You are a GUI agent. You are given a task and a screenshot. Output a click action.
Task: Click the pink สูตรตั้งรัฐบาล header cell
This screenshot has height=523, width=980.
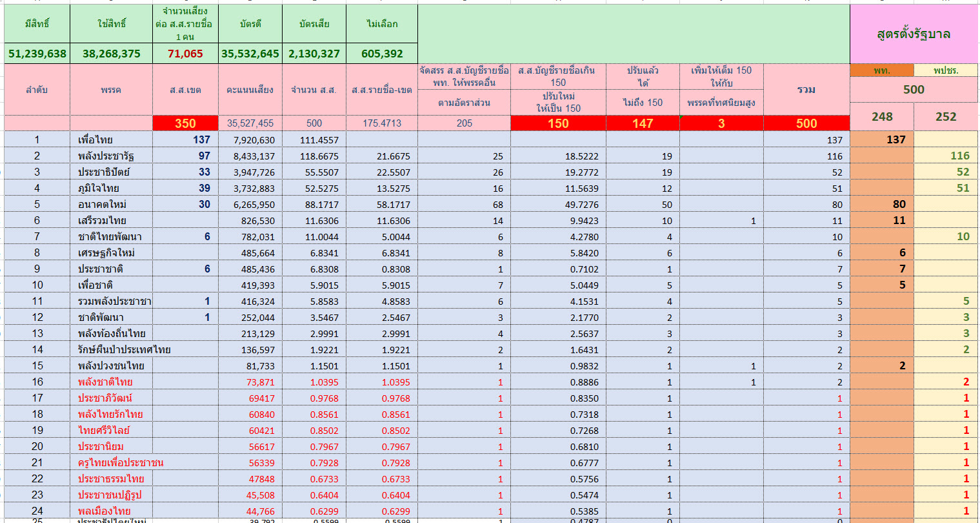click(x=914, y=34)
